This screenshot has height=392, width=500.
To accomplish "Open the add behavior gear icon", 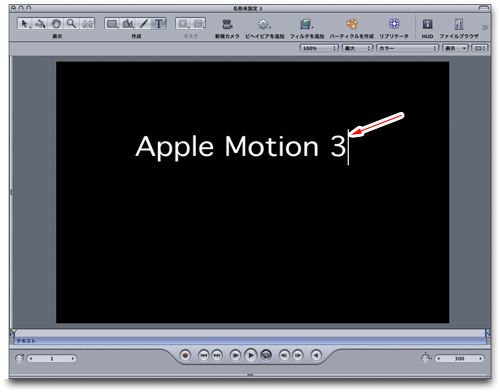I will (264, 24).
